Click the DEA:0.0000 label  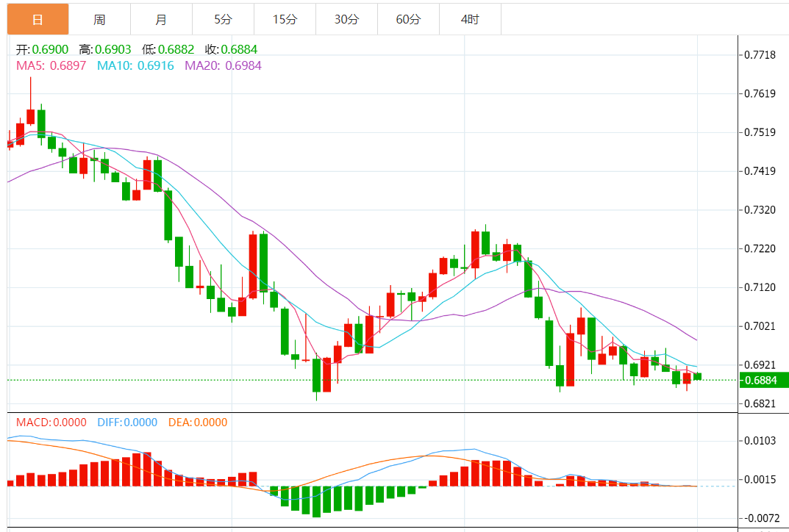(x=198, y=423)
